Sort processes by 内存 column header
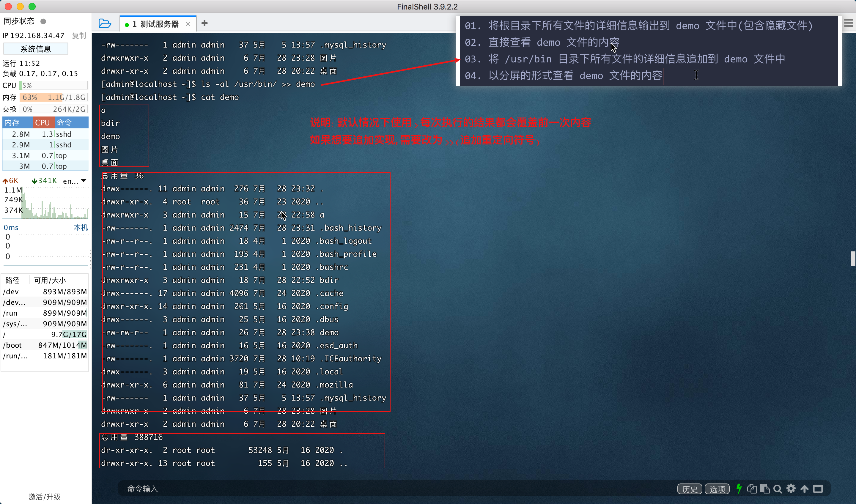The height and width of the screenshot is (504, 856). [x=12, y=122]
